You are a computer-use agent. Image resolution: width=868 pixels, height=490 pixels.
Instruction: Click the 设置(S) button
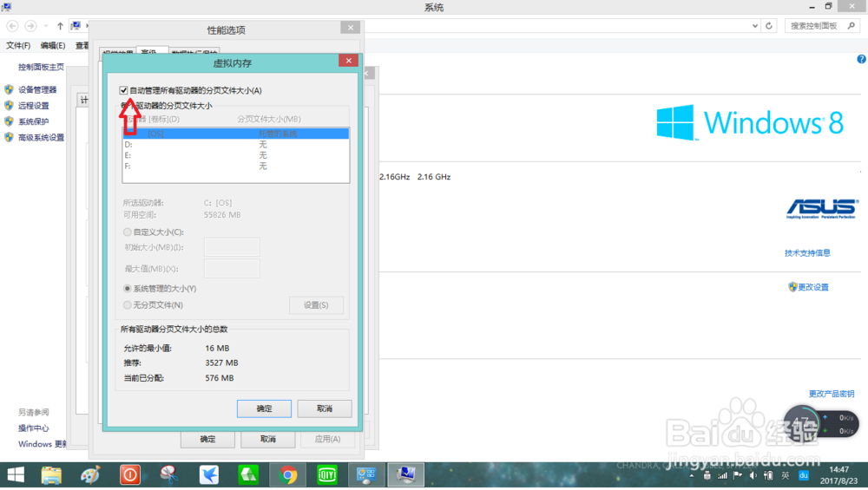[316, 305]
